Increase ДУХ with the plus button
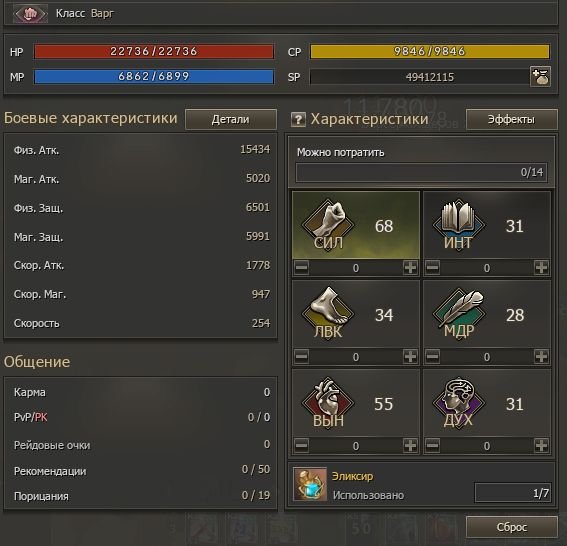The height and width of the screenshot is (546, 567). [x=541, y=445]
